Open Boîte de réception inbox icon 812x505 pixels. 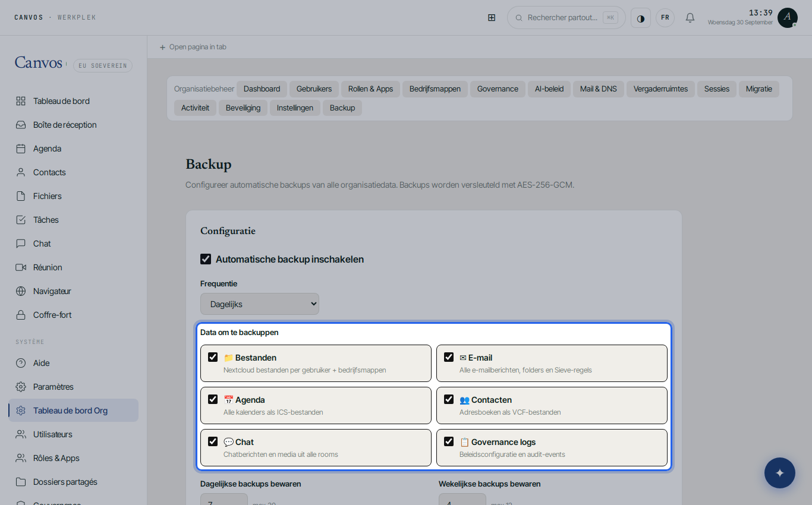click(21, 125)
